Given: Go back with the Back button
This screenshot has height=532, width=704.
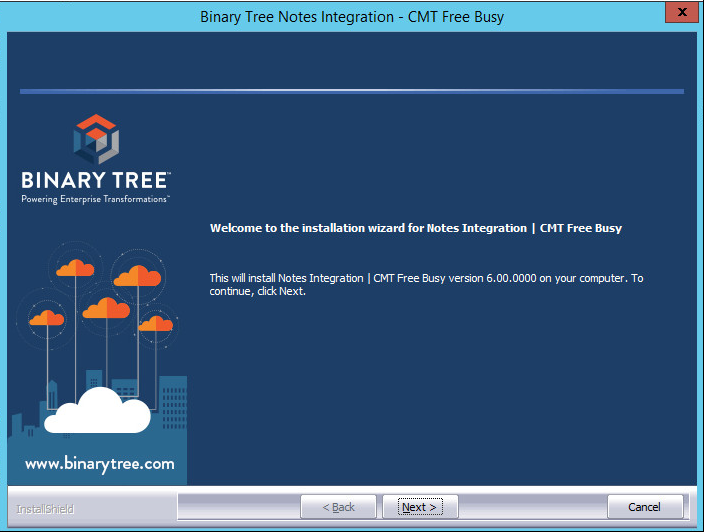Looking at the screenshot, I should tap(339, 507).
